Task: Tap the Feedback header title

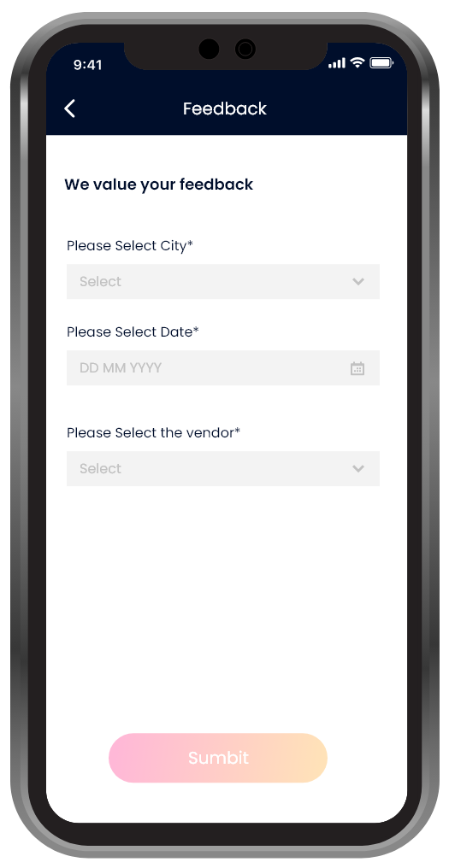Action: (224, 108)
